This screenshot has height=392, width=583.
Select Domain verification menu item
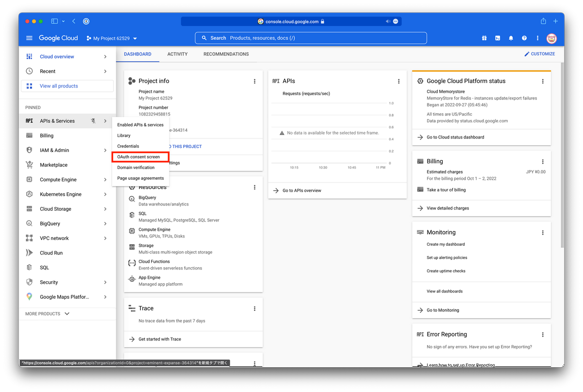coord(140,168)
